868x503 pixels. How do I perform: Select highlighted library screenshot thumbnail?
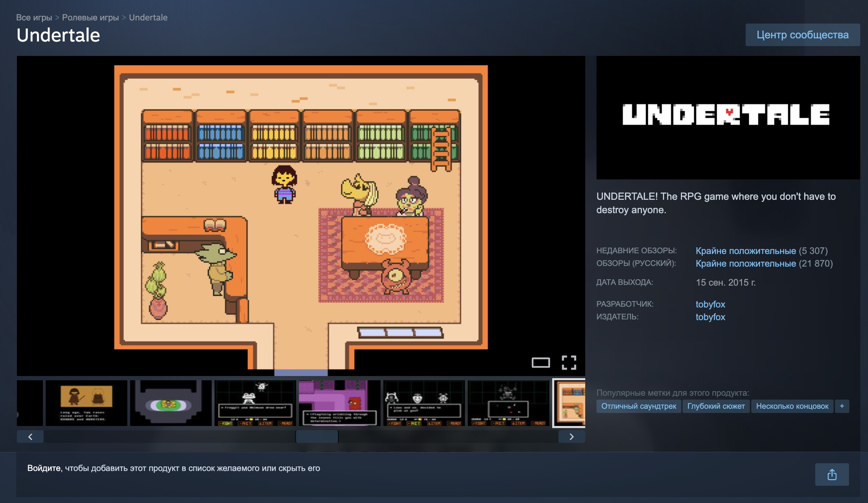click(569, 403)
